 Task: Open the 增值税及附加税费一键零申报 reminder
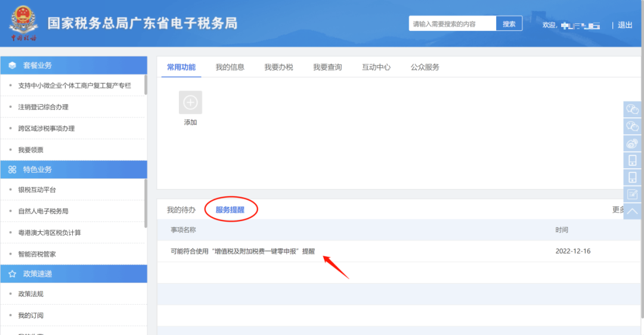243,251
